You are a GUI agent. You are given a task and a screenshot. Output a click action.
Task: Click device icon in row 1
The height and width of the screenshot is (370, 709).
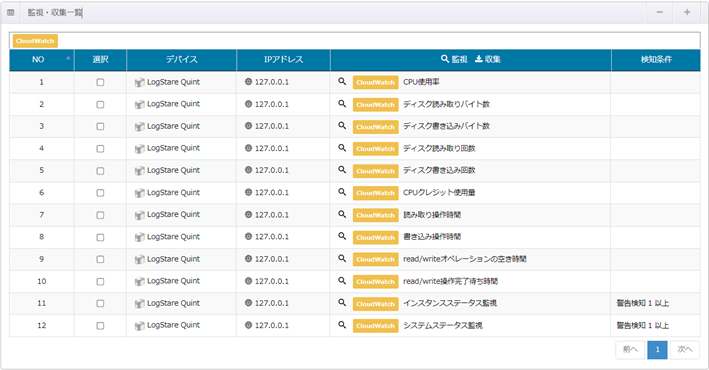click(140, 82)
